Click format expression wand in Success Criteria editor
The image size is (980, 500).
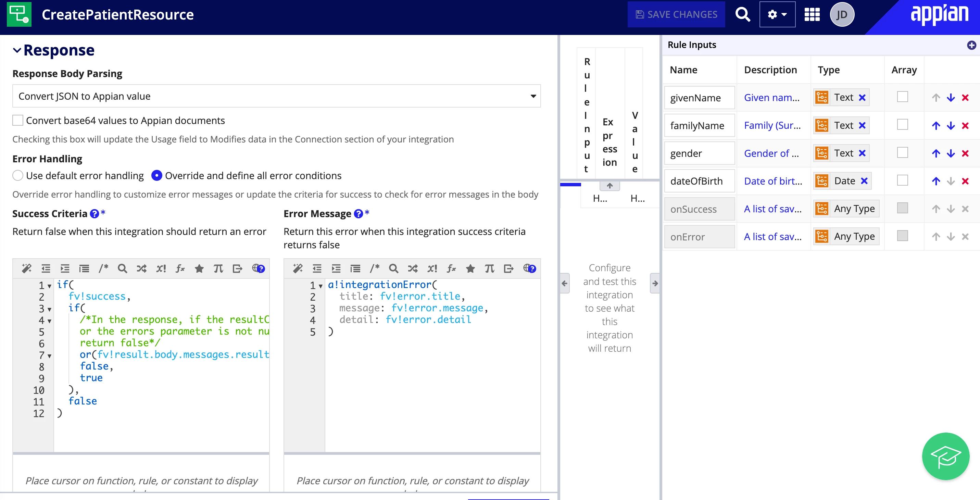coord(27,268)
